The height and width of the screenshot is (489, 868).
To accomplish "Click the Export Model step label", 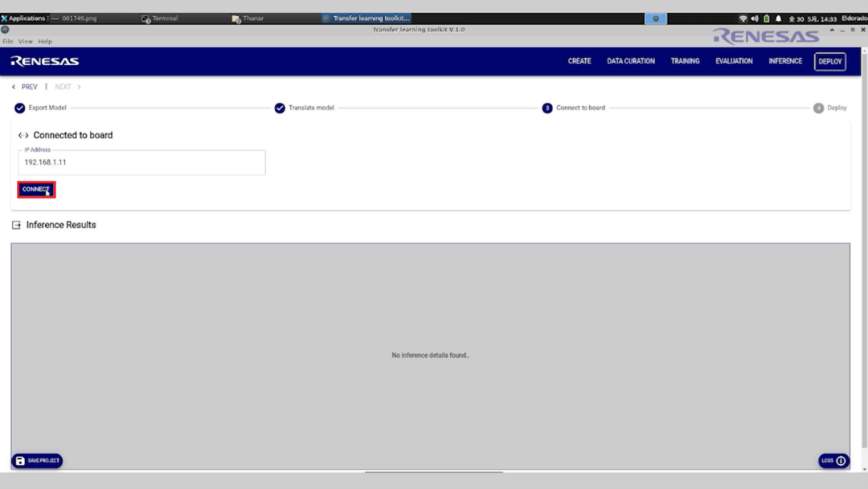I will point(47,108).
